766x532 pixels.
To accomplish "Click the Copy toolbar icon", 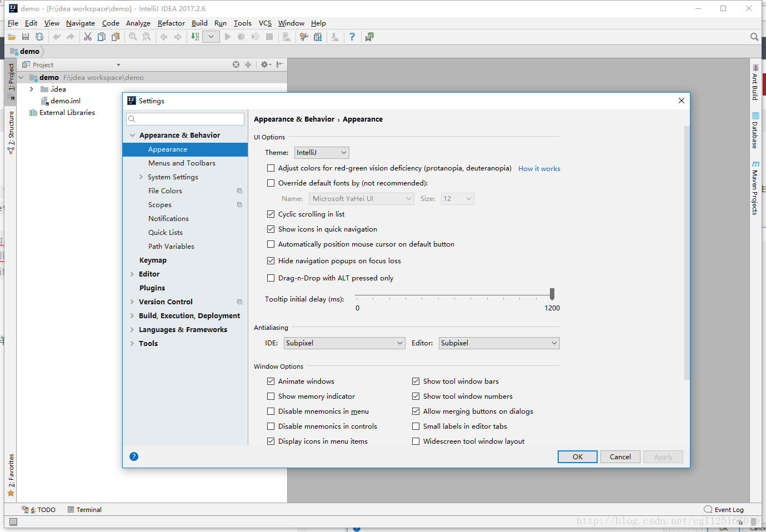I will click(102, 37).
